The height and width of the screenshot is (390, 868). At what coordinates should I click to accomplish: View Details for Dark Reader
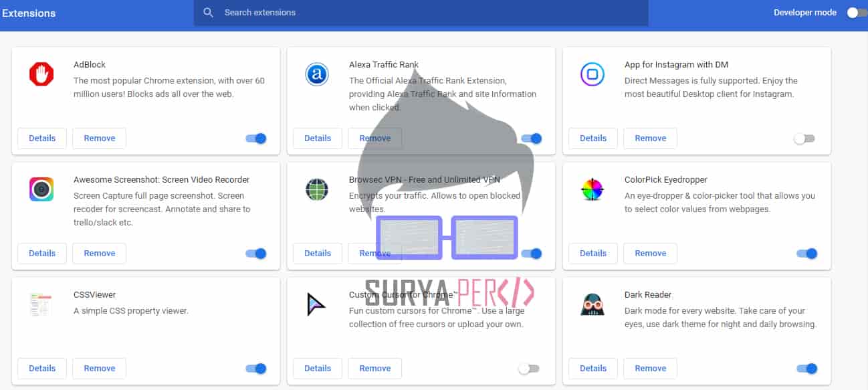click(593, 369)
